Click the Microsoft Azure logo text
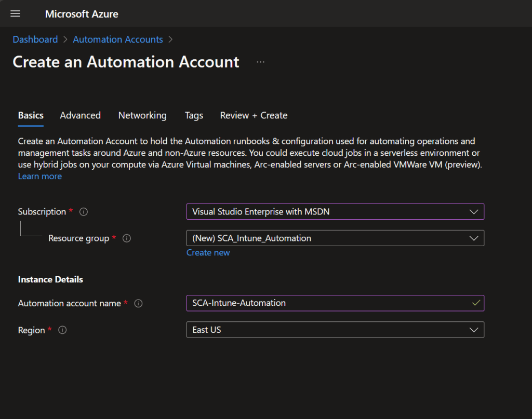This screenshot has height=419, width=532. [82, 14]
